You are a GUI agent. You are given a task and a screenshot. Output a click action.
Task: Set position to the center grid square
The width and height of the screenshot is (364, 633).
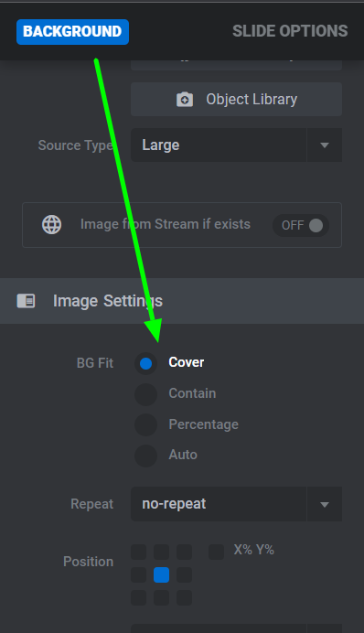coord(161,574)
